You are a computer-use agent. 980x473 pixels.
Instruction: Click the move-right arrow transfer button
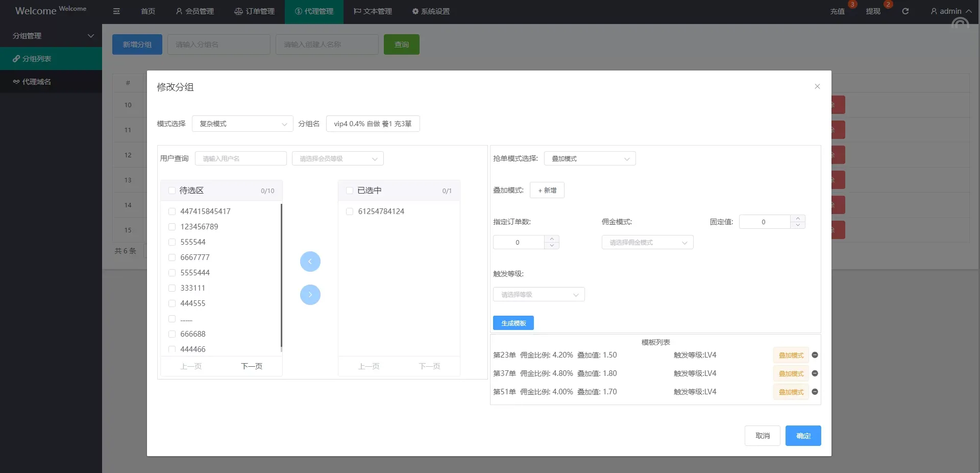[310, 295]
